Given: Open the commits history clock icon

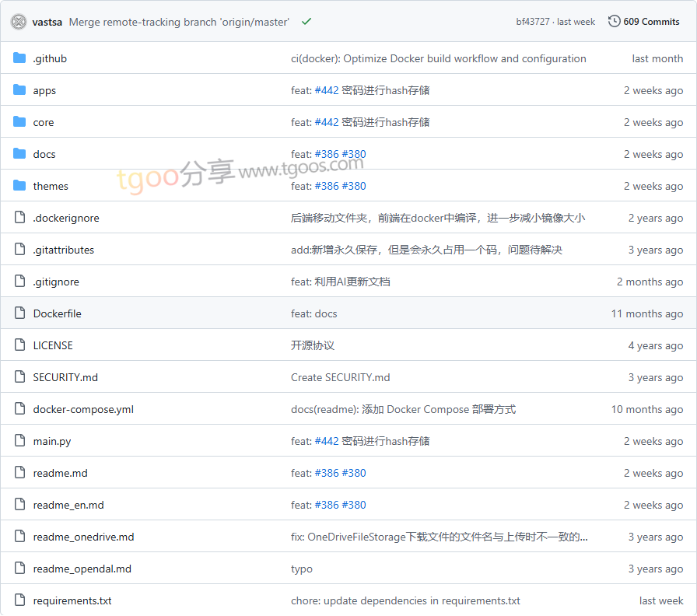Looking at the screenshot, I should point(614,22).
